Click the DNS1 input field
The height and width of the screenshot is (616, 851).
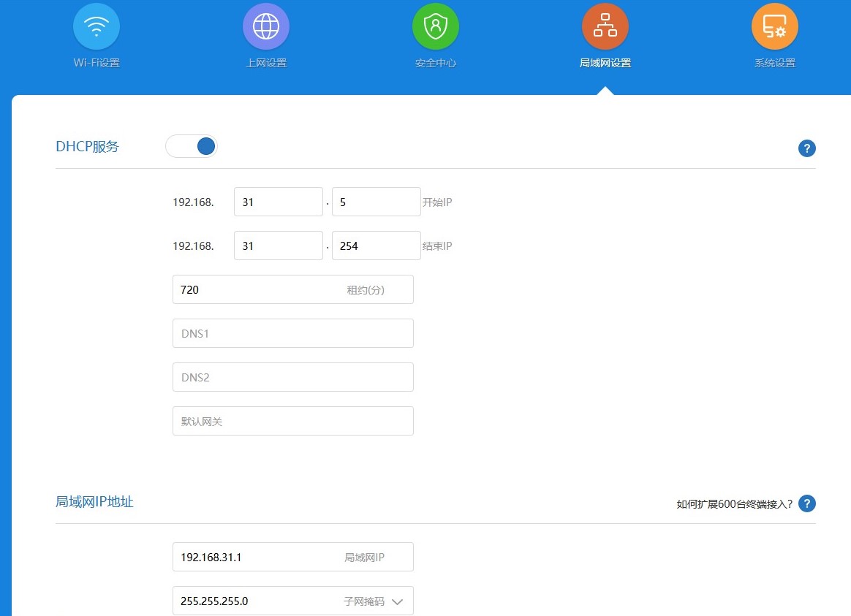292,333
